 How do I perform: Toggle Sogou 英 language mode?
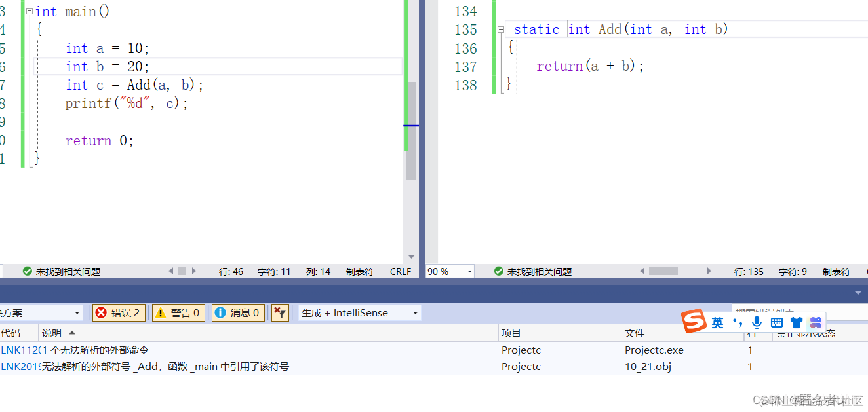point(717,322)
